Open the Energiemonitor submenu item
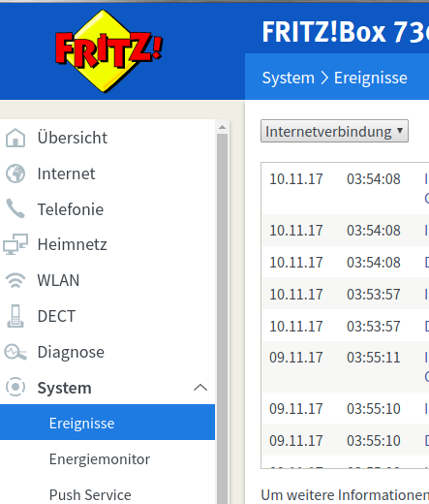The image size is (429, 504). (x=100, y=459)
